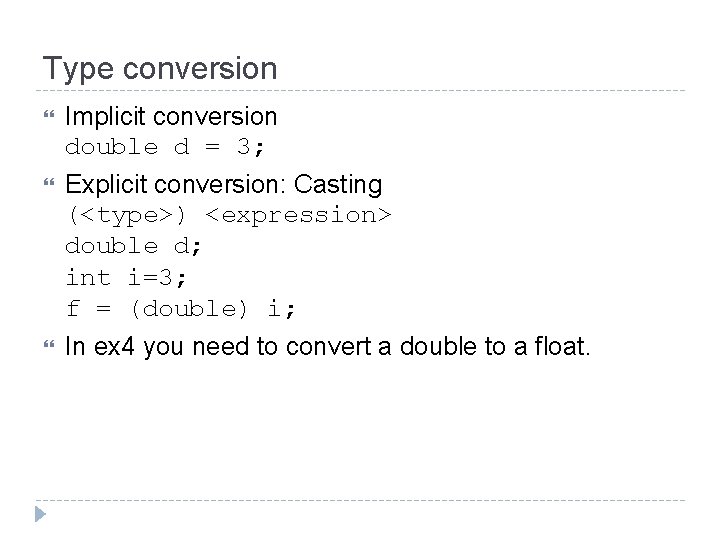Click the word Explicit in the second bullet
Viewport: 720px width, 540px height.
coord(103,184)
